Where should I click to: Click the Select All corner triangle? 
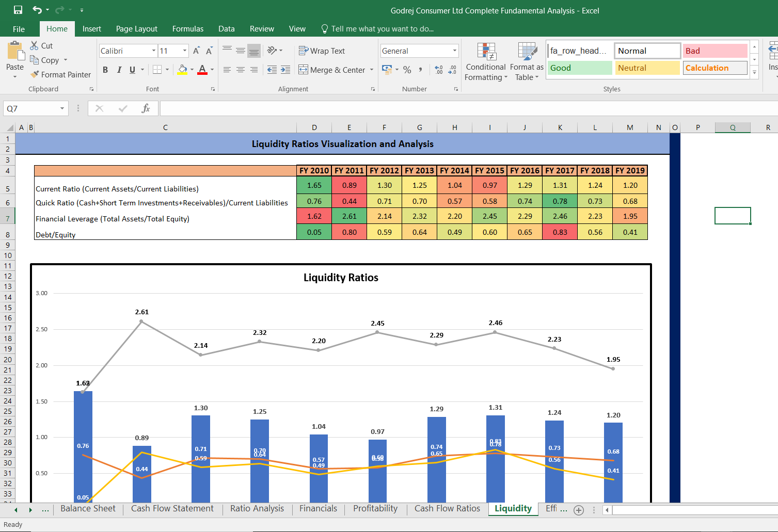pos(9,127)
